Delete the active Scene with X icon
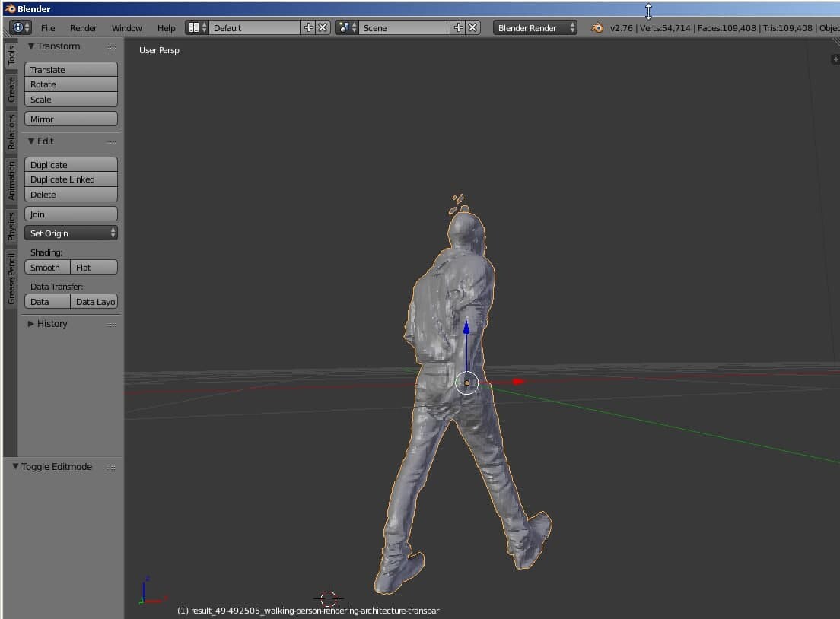The width and height of the screenshot is (840, 619). tap(473, 28)
